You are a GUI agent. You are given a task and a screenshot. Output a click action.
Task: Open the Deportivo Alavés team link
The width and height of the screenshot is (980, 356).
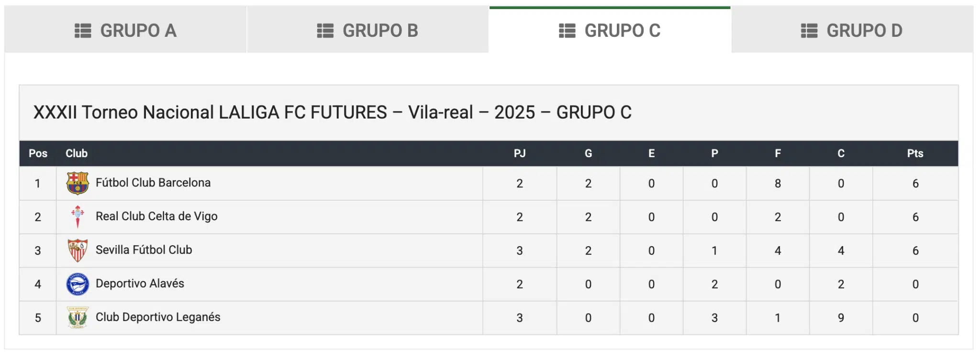click(x=140, y=283)
